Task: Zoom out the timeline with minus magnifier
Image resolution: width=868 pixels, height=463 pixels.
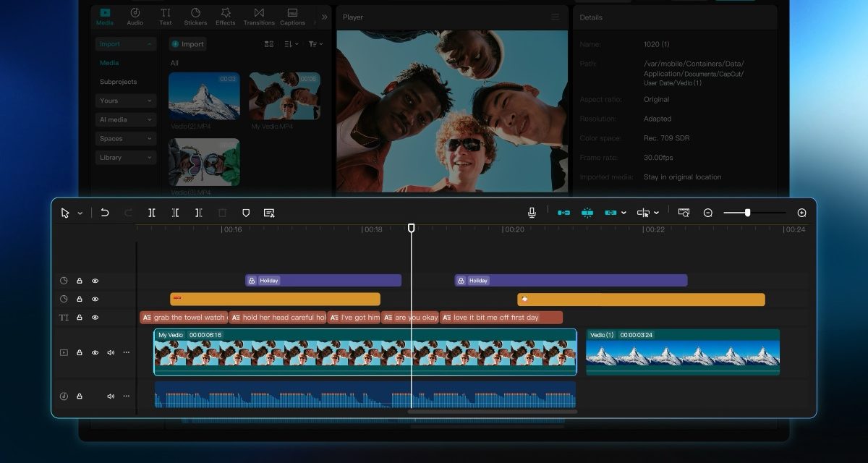Action: coord(708,213)
